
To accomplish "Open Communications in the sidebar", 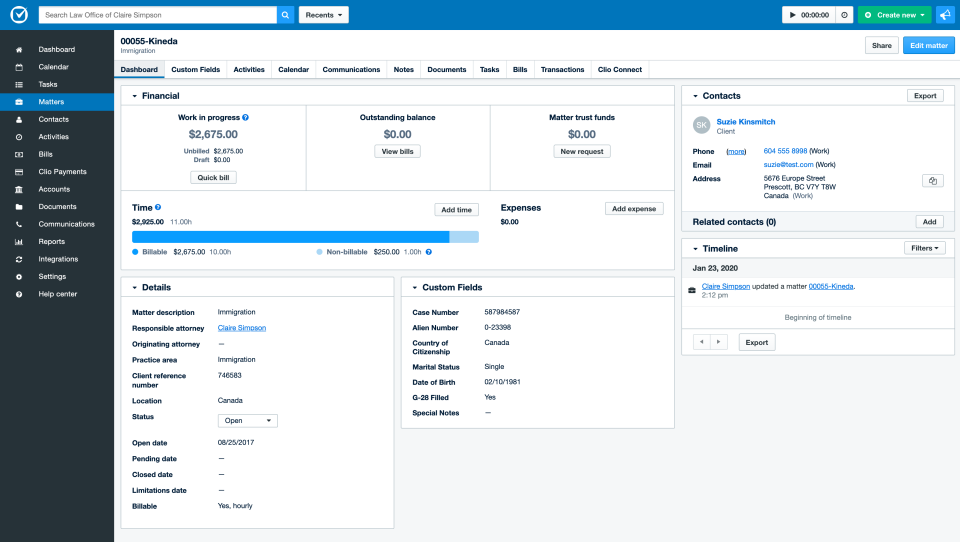I will pyautogui.click(x=57, y=224).
